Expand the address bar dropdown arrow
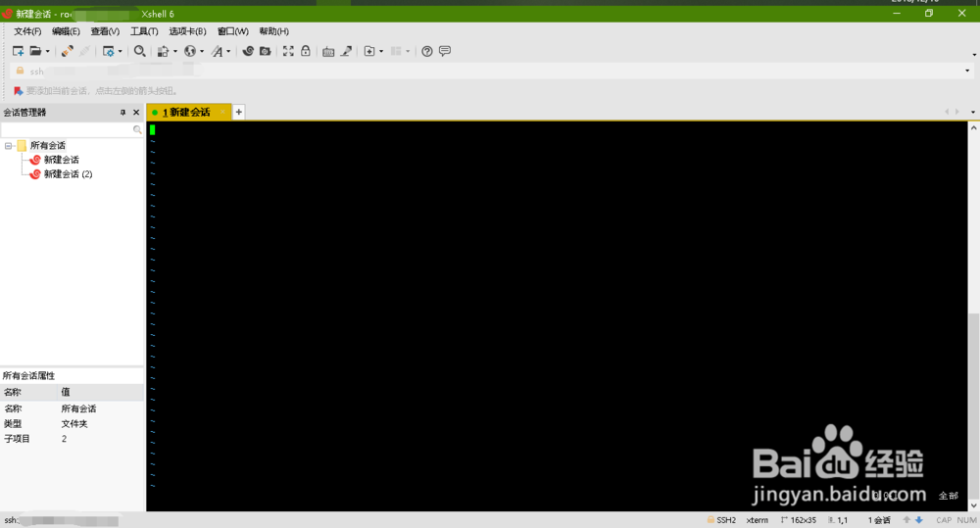 [x=967, y=71]
